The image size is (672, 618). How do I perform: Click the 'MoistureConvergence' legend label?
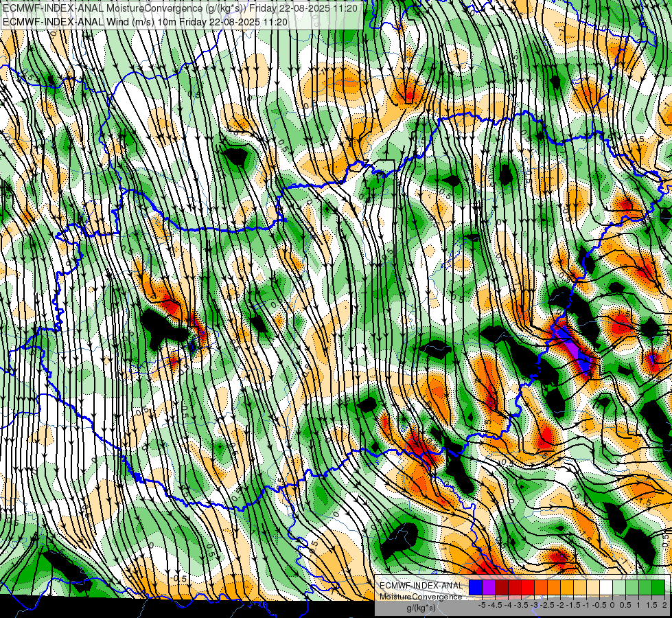point(421,597)
